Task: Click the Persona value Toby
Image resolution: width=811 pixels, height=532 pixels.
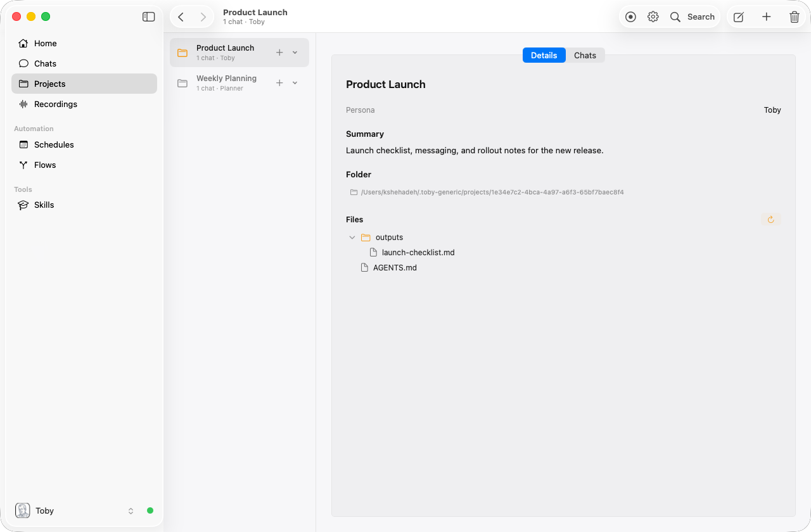Action: tap(772, 110)
